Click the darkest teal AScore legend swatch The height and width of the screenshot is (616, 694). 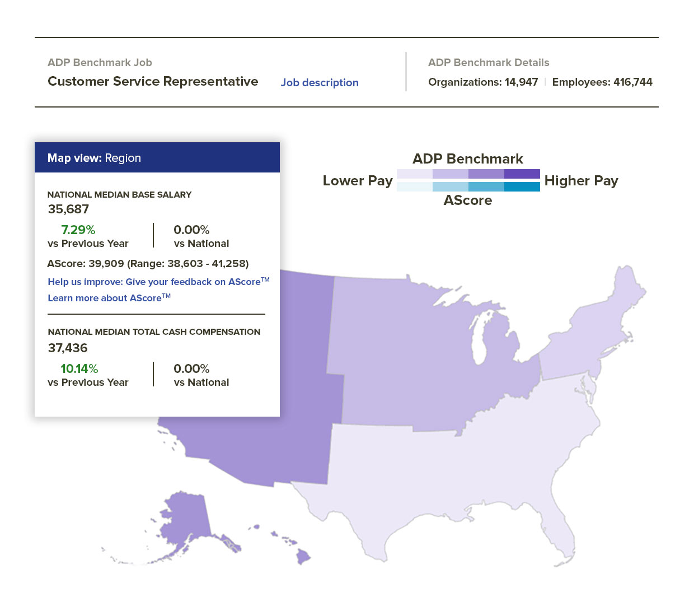point(523,186)
